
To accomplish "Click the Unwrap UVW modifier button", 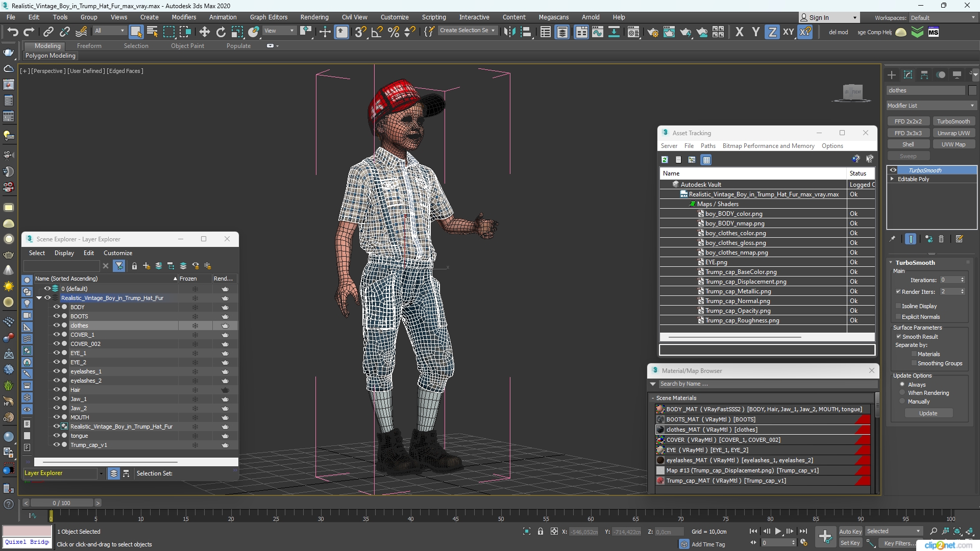I will pyautogui.click(x=953, y=133).
